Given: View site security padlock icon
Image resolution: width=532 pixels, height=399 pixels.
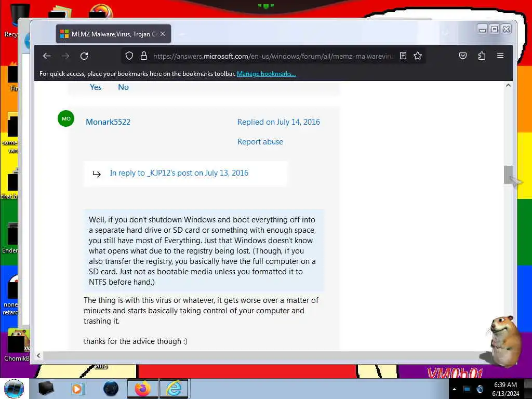Looking at the screenshot, I should pyautogui.click(x=144, y=56).
